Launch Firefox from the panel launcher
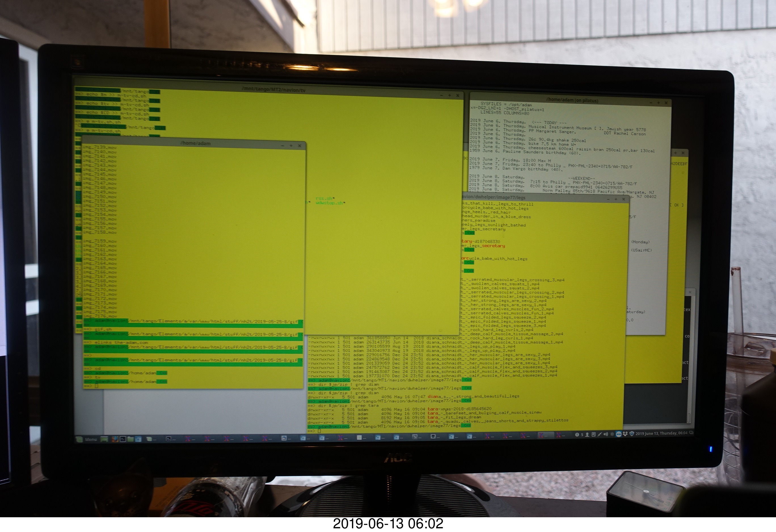This screenshot has width=776, height=532. coord(115,439)
